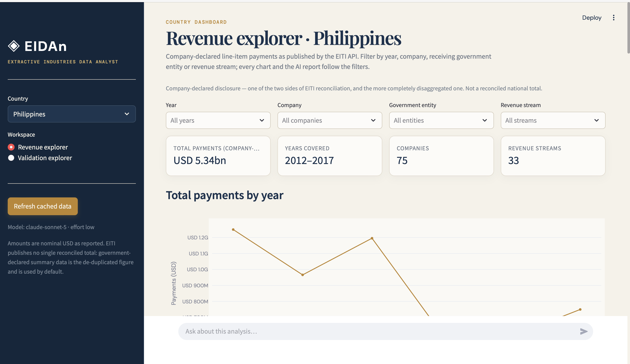
Task: Click the Deploy button
Action: coord(591,18)
